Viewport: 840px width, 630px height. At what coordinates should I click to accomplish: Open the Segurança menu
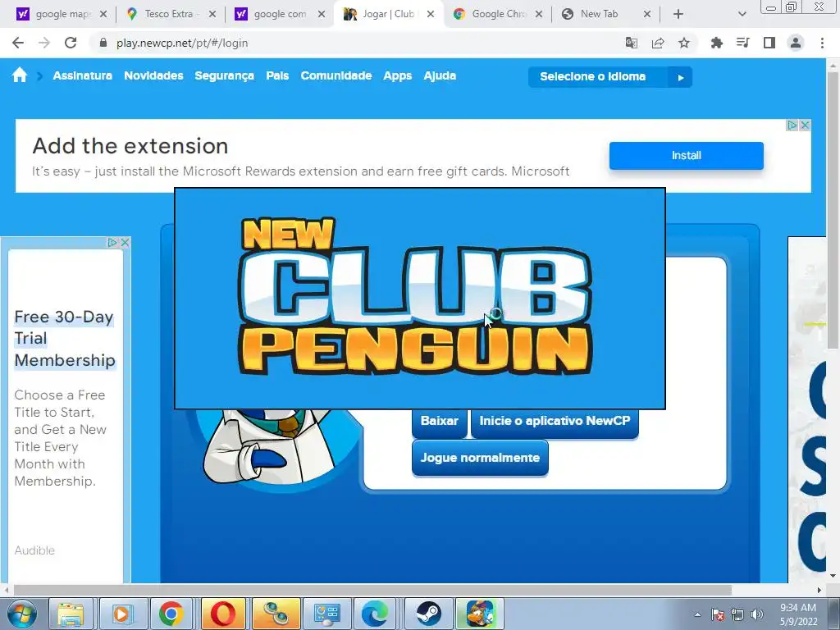(225, 76)
